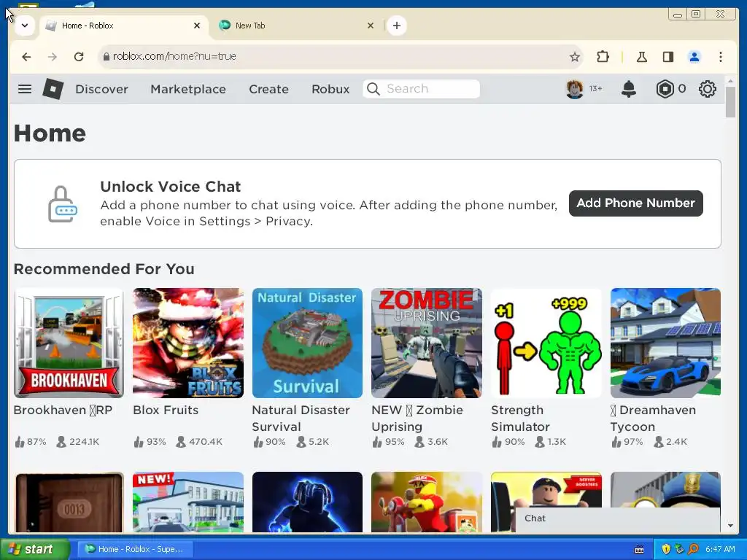This screenshot has height=560, width=747.
Task: Go forward in browser history
Action: pyautogui.click(x=53, y=57)
